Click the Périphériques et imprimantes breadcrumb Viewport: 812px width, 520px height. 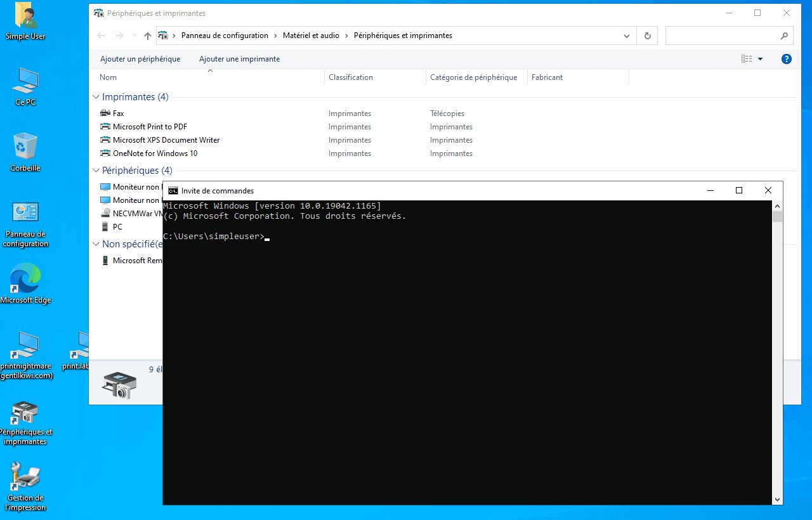[x=403, y=36]
